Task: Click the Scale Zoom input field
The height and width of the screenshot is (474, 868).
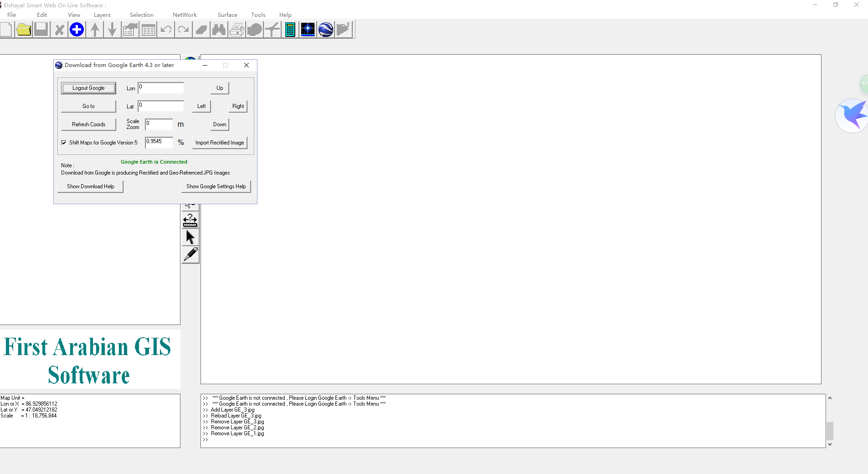Action: tap(159, 124)
